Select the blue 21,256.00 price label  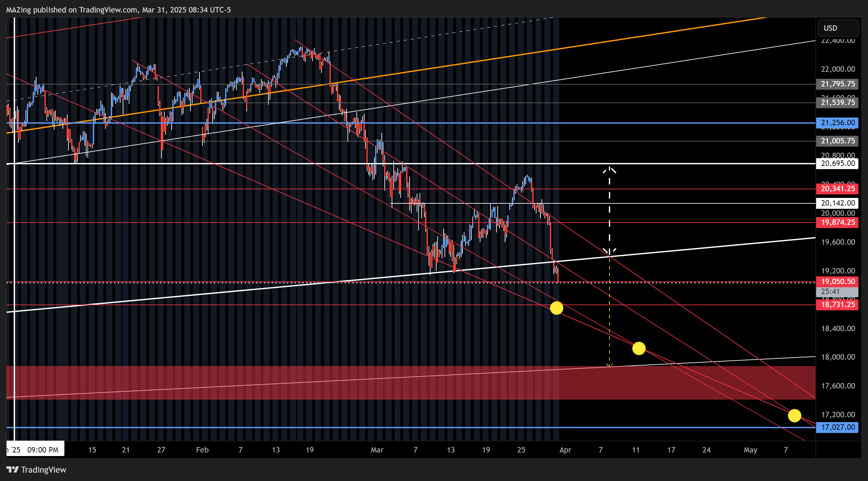[x=837, y=123]
